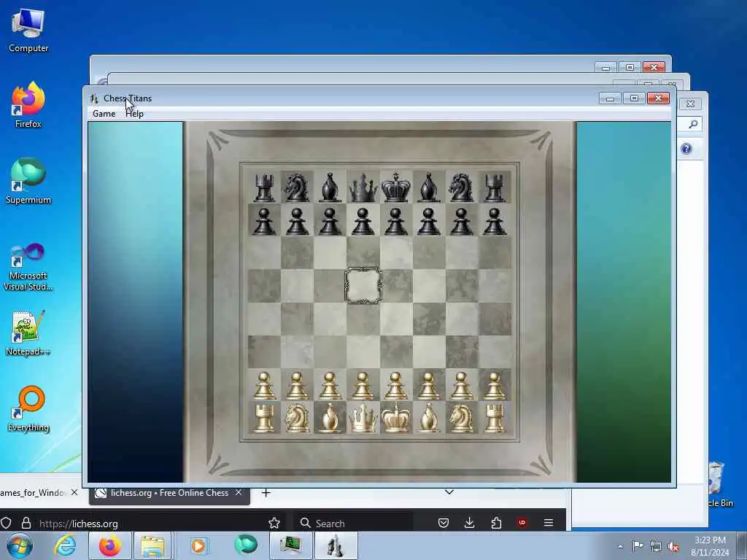
Task: Select the white king piece
Action: (396, 418)
